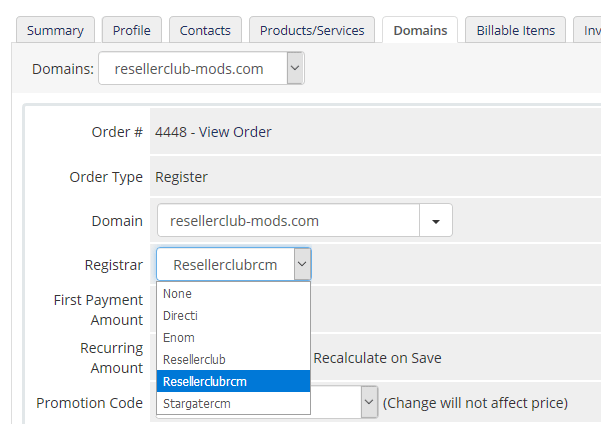Choose Directi registrar option
This screenshot has width=601, height=424.
pyautogui.click(x=233, y=316)
